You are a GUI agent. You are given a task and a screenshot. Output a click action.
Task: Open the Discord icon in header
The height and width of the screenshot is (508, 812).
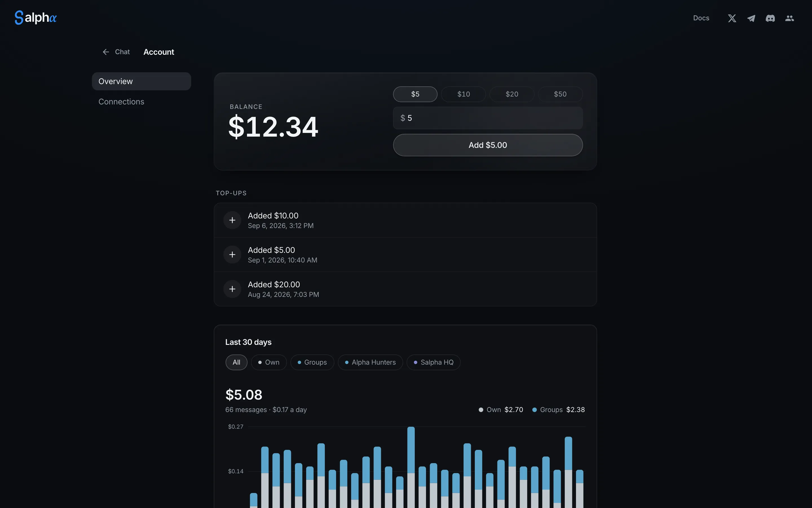point(770,18)
